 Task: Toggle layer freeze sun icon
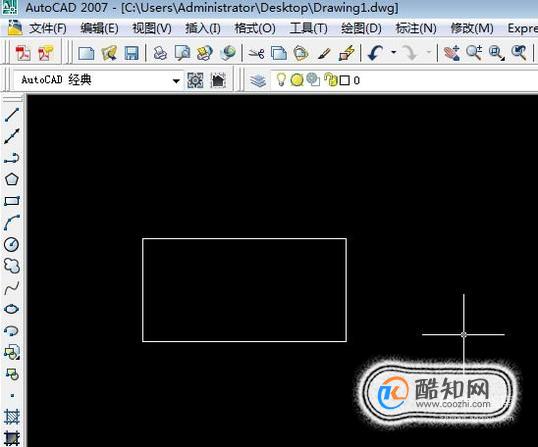[x=297, y=80]
